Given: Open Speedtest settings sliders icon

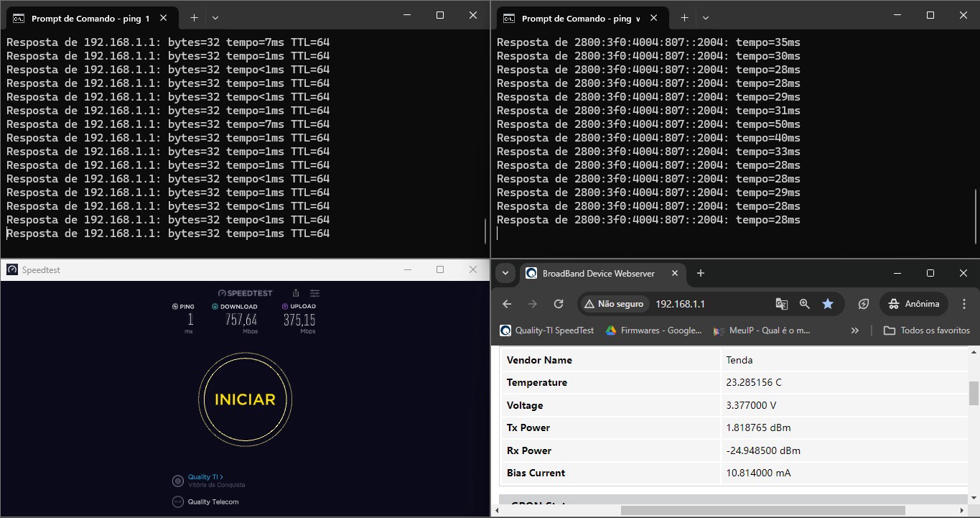Looking at the screenshot, I should click(x=314, y=293).
